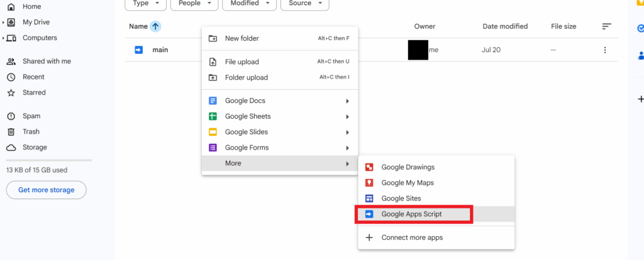This screenshot has width=644, height=260.
Task: Expand the Google Sheets submenu arrow
Action: tap(347, 117)
